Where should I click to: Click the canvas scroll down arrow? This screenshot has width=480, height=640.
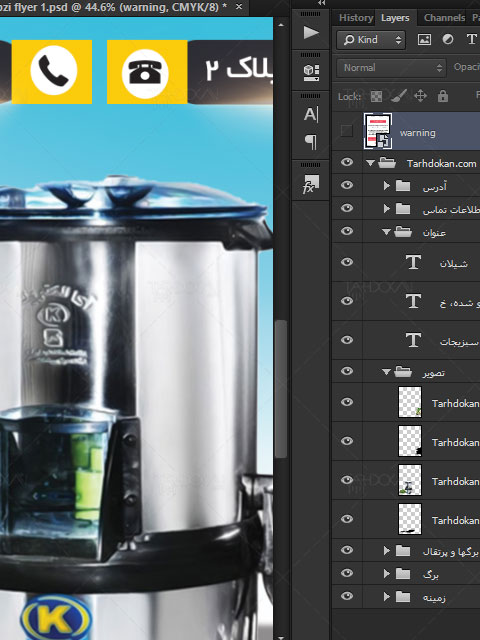click(x=280, y=636)
